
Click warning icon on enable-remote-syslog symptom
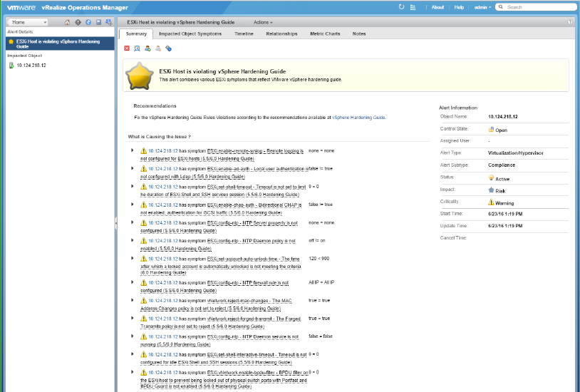pos(143,150)
